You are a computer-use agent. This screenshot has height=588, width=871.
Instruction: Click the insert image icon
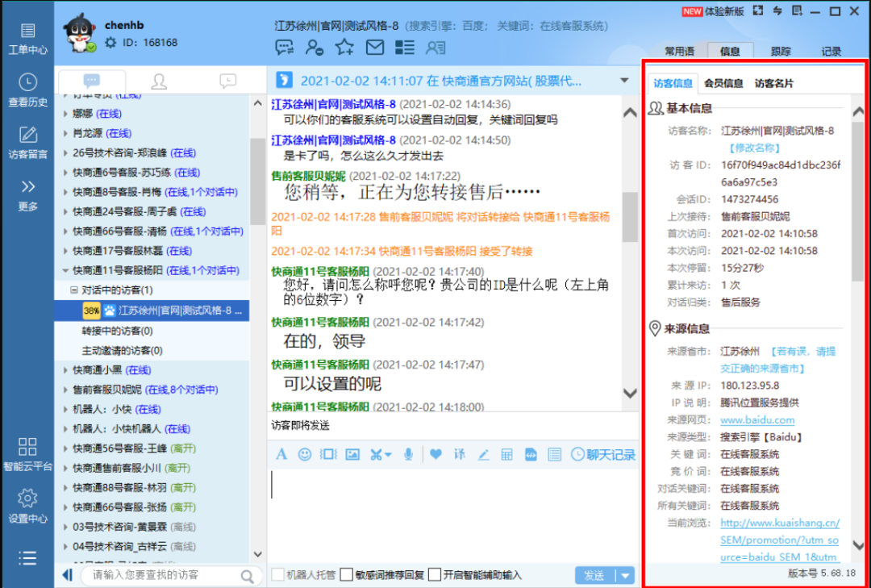[x=352, y=454]
